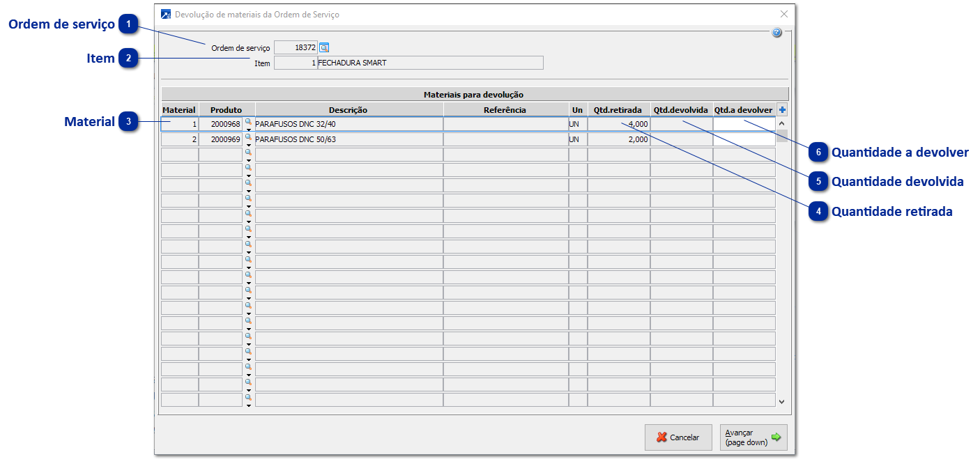The width and height of the screenshot is (980, 466).
Task: Click Avançar (page down) button
Action: point(753,437)
